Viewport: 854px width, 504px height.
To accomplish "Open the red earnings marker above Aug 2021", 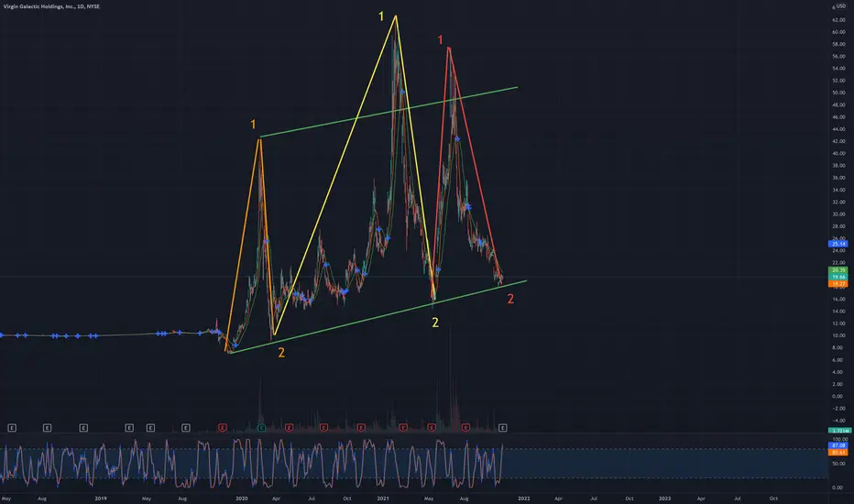I will [465, 428].
